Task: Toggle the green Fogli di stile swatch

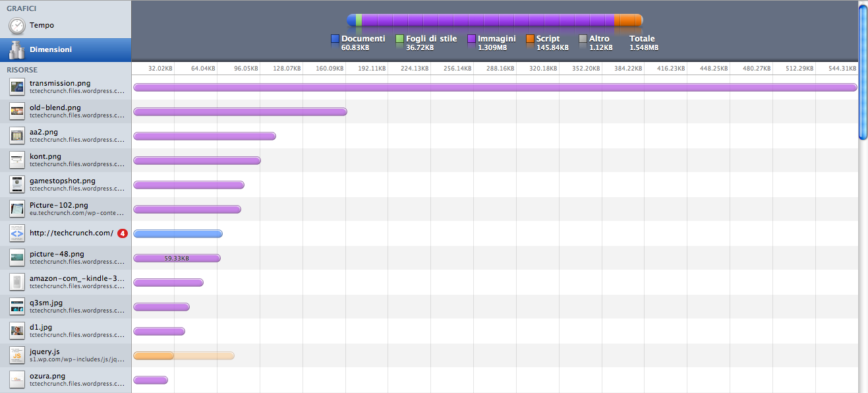Action: 399,40
